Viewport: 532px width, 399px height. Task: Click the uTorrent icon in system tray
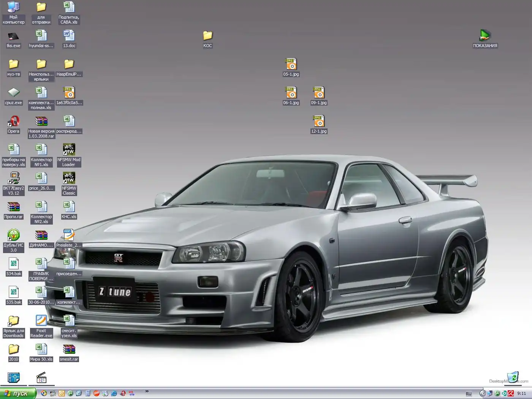[x=497, y=393]
